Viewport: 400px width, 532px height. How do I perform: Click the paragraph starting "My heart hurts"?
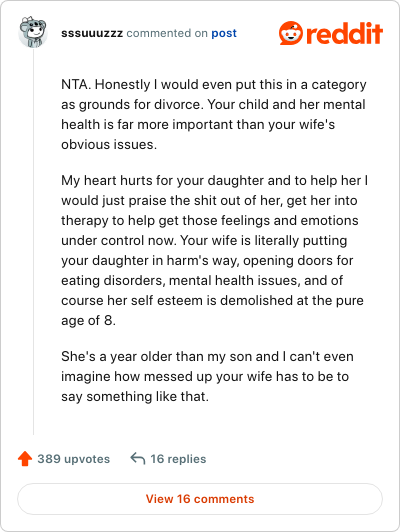pos(214,250)
